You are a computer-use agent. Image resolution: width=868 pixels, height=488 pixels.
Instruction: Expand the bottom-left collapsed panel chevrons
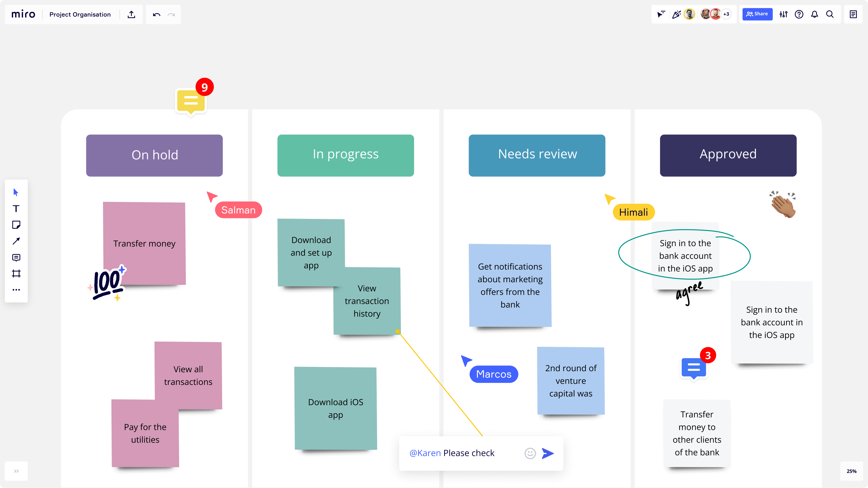tap(16, 471)
